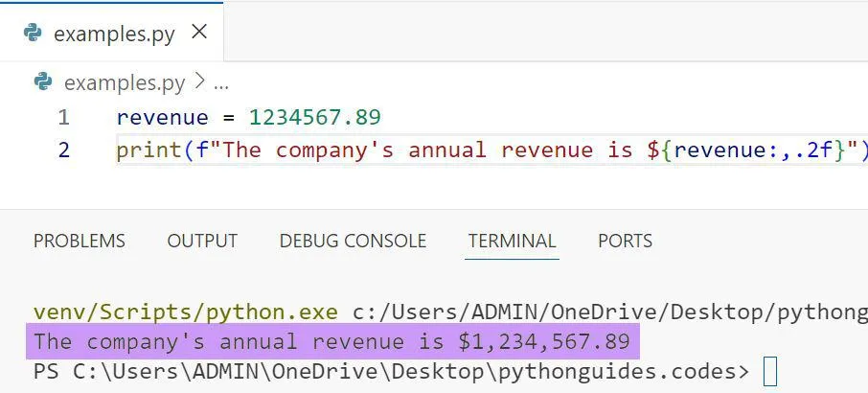Close the examples.py editor tab

pyautogui.click(x=199, y=33)
